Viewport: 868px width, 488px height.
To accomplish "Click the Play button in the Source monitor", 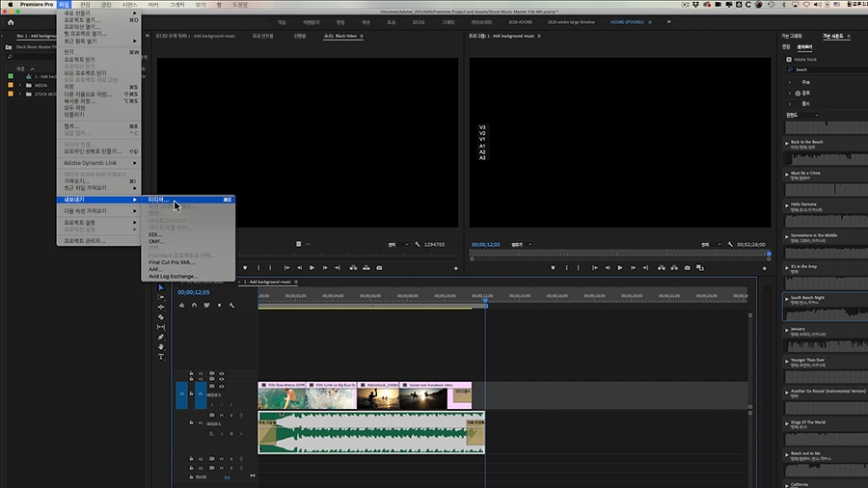I will [x=312, y=267].
